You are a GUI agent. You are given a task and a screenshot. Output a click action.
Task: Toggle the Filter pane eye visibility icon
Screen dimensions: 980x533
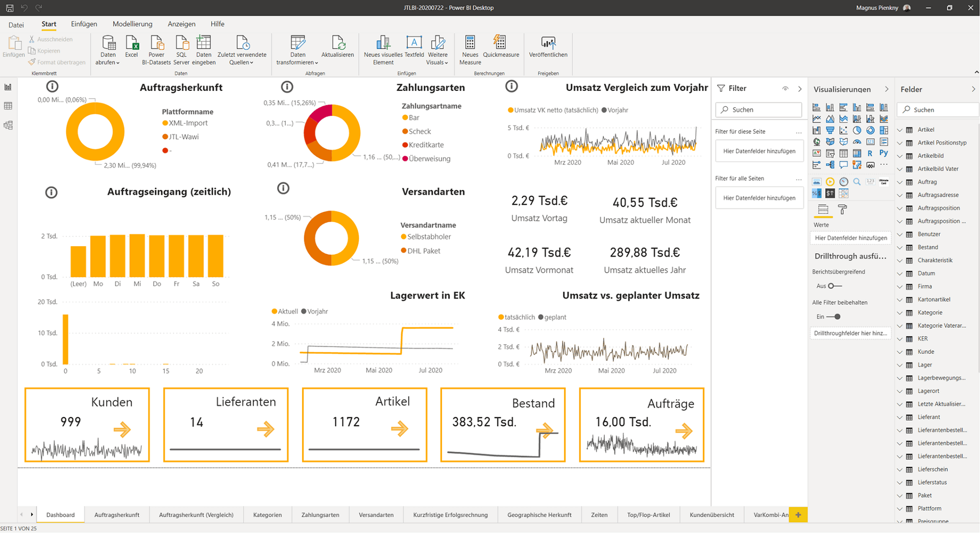click(786, 89)
